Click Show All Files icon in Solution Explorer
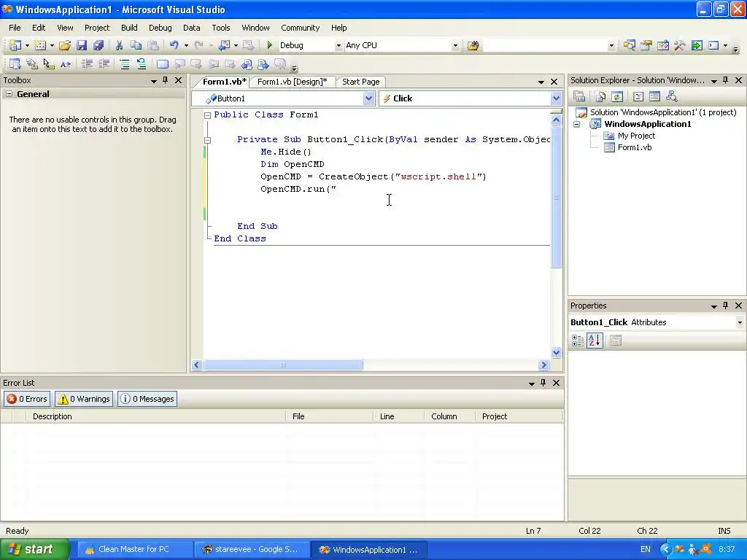Viewport: 747px width, 560px height. click(600, 97)
